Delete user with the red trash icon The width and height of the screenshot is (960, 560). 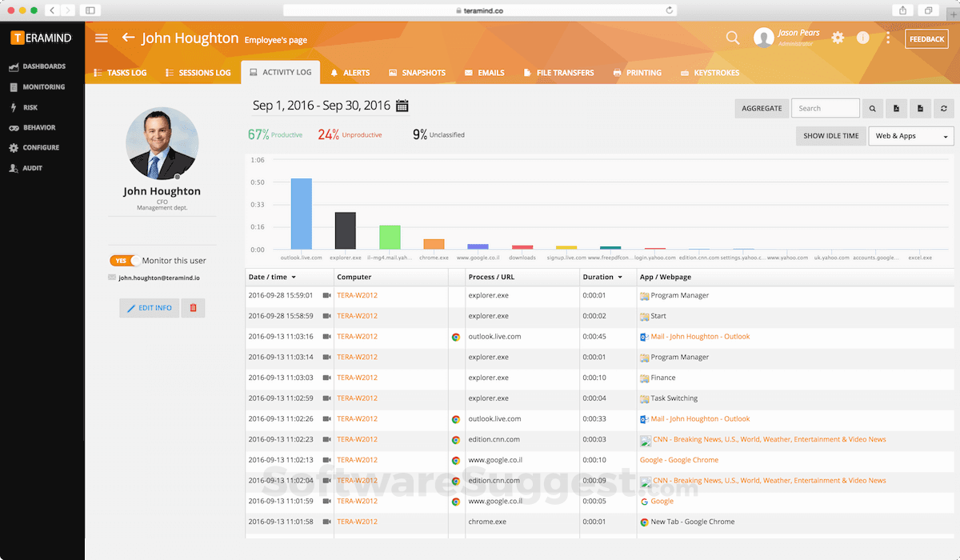click(193, 308)
